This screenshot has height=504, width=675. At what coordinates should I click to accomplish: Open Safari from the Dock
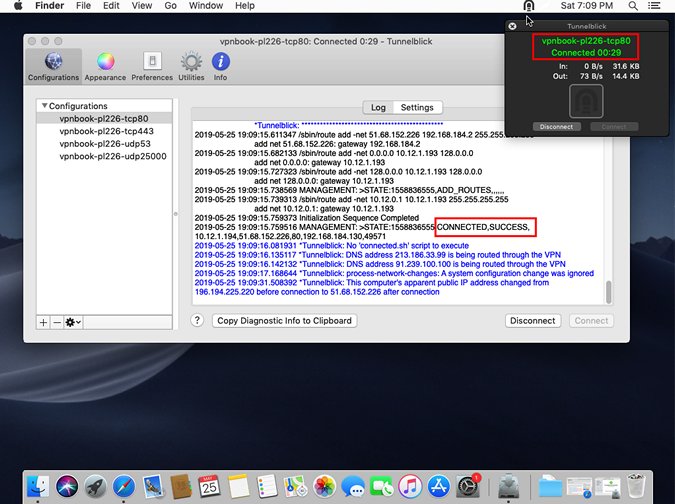tap(124, 487)
